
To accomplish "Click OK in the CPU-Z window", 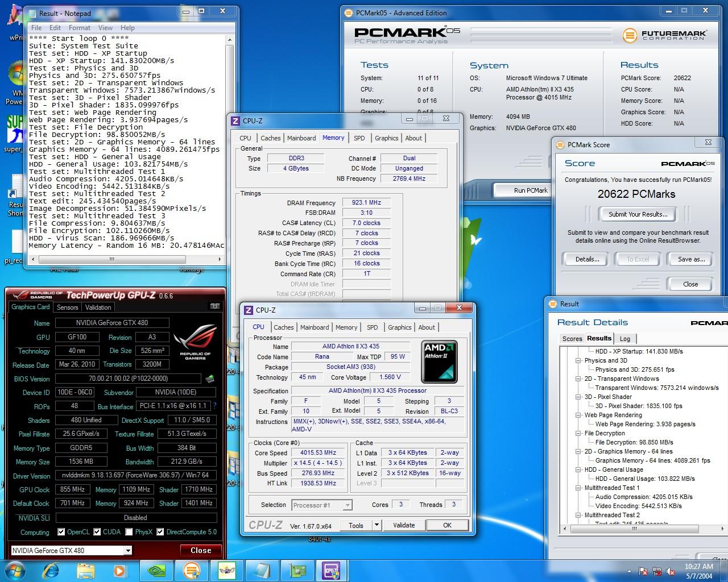I will click(447, 525).
